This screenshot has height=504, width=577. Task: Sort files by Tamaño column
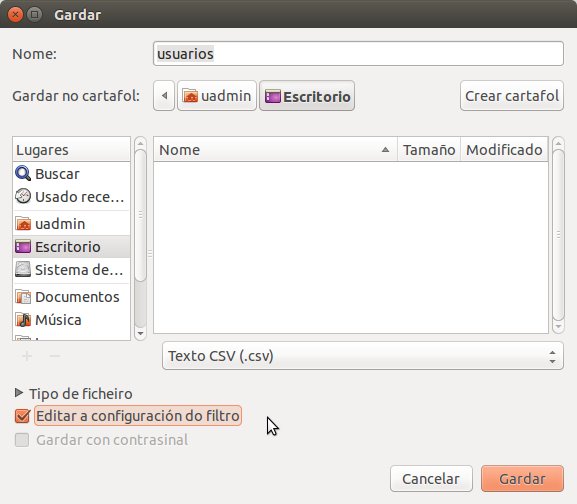[429, 149]
